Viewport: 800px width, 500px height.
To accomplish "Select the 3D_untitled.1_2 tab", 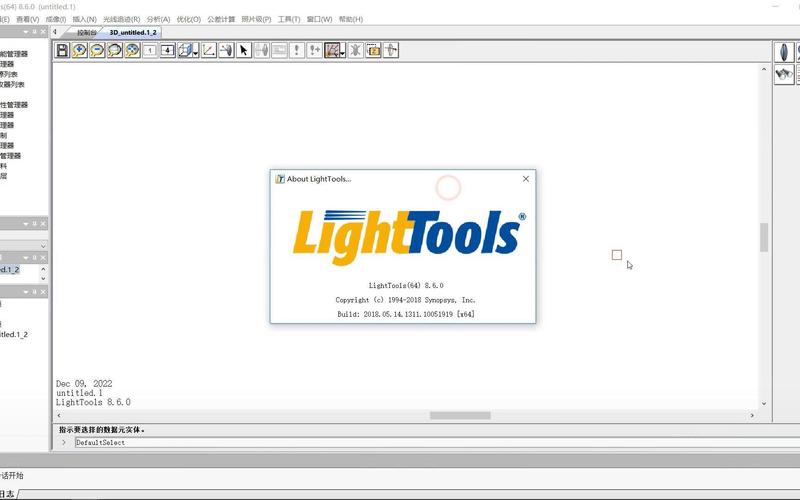I will [x=133, y=33].
